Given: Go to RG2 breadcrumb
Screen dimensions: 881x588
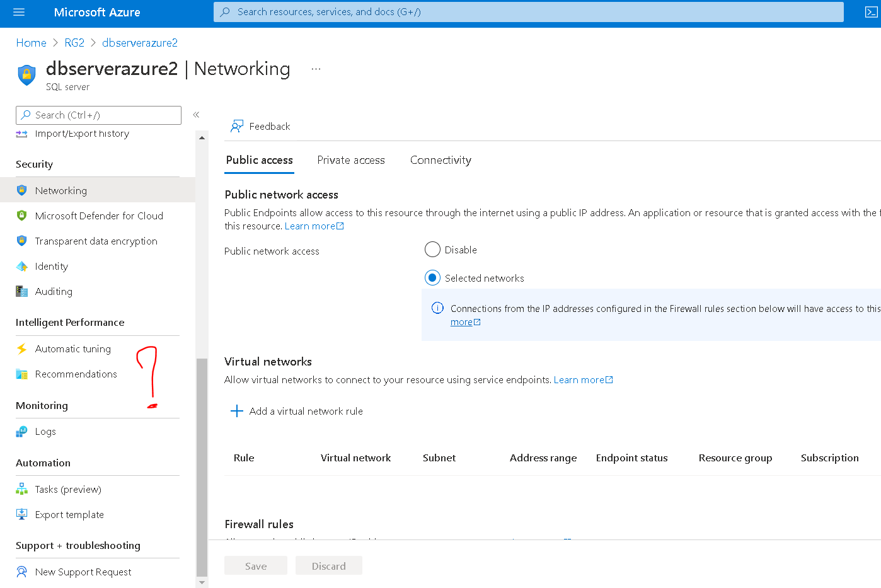Looking at the screenshot, I should (74, 43).
